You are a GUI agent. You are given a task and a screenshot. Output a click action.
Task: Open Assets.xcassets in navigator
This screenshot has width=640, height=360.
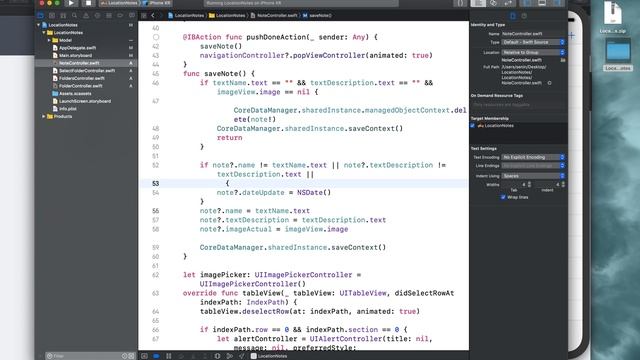(75, 93)
